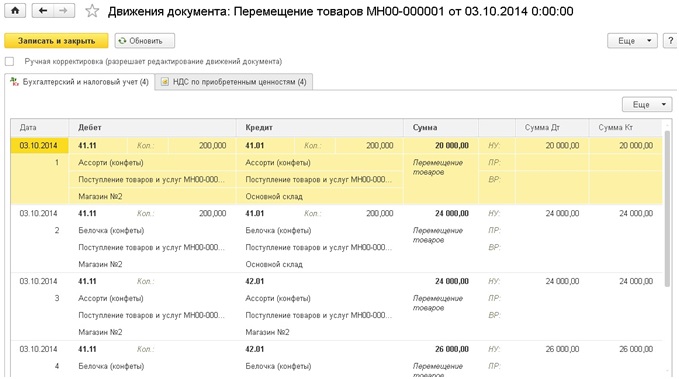This screenshot has height=379, width=679.
Task: Click the vertical table scrollbar thumb
Action: [x=669, y=208]
